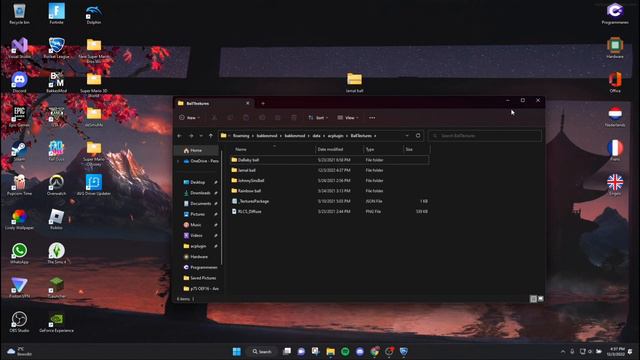Open Spotify from the taskbar
The width and height of the screenshot is (640, 360).
point(345,351)
